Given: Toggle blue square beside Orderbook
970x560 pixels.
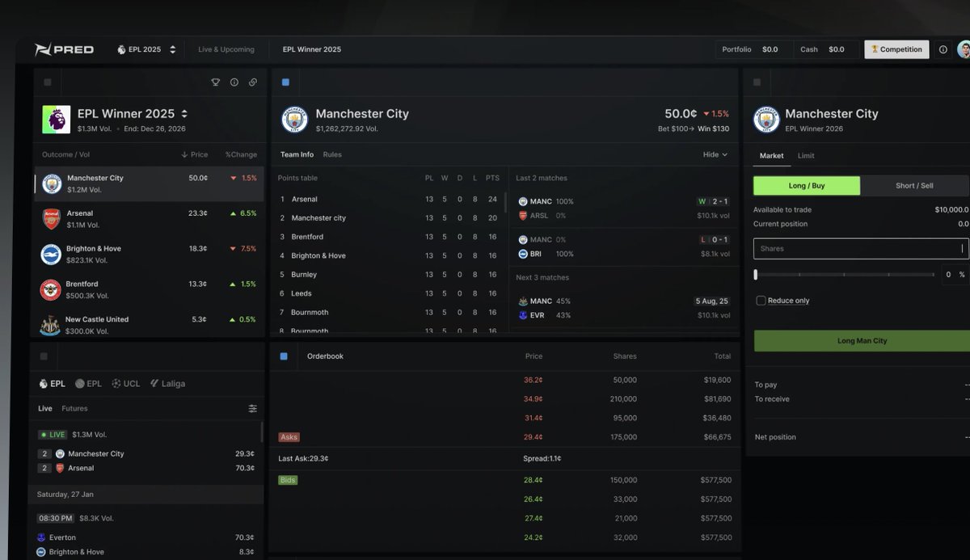Looking at the screenshot, I should (x=284, y=356).
